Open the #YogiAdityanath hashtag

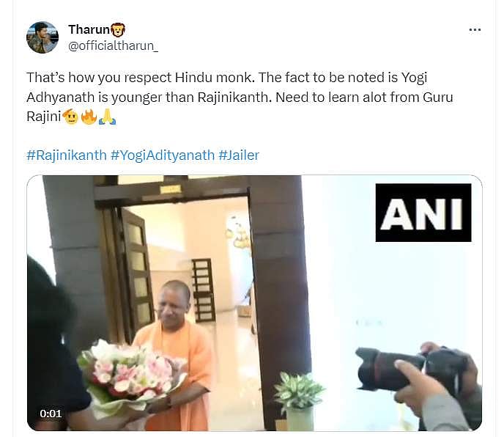(x=163, y=155)
